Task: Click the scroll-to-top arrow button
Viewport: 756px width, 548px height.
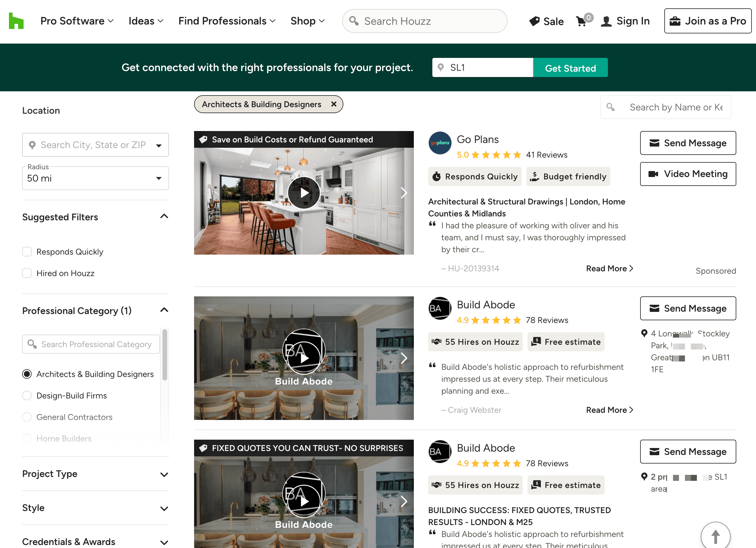Action: pos(715,536)
